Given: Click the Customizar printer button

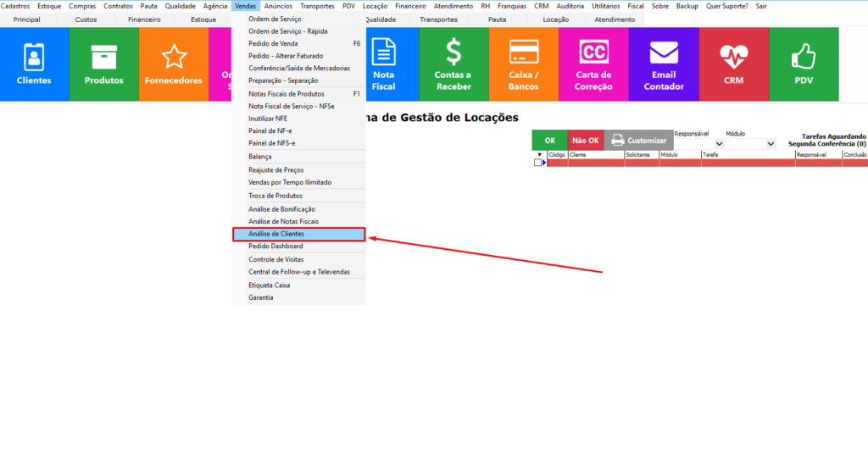Looking at the screenshot, I should click(x=638, y=141).
